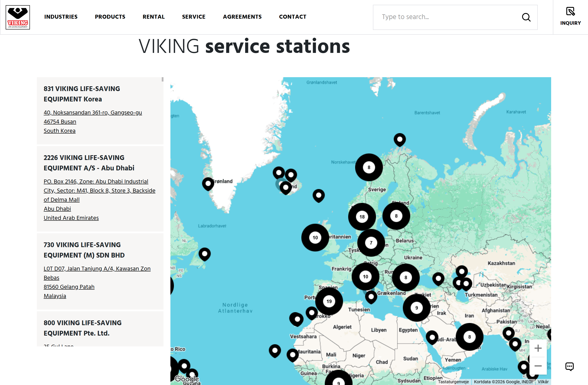
Task: Open the Noksansandan 361-ro address link
Action: pos(93,112)
